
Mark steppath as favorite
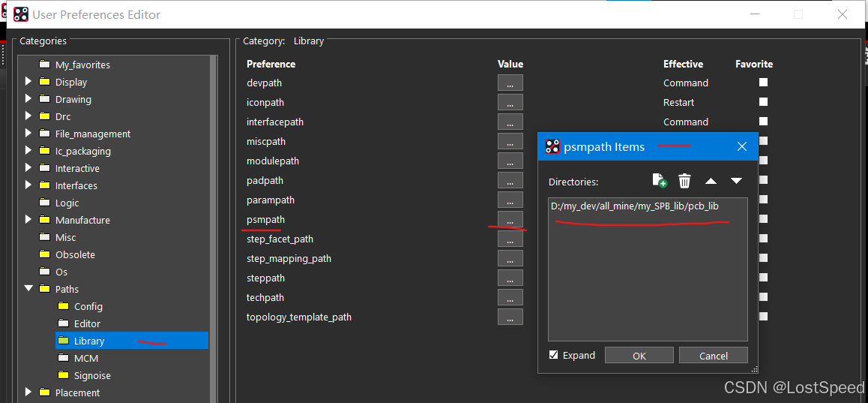point(763,277)
